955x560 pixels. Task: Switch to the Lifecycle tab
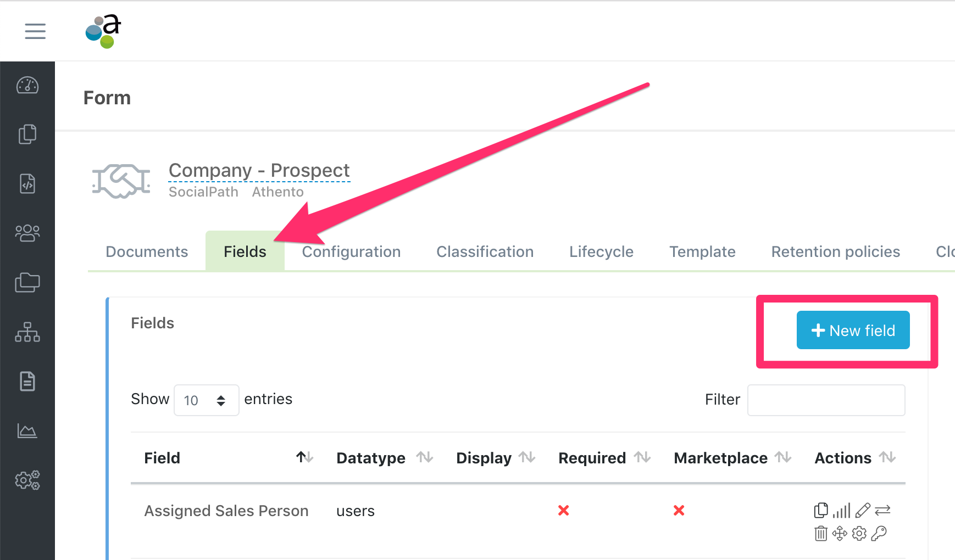click(601, 251)
